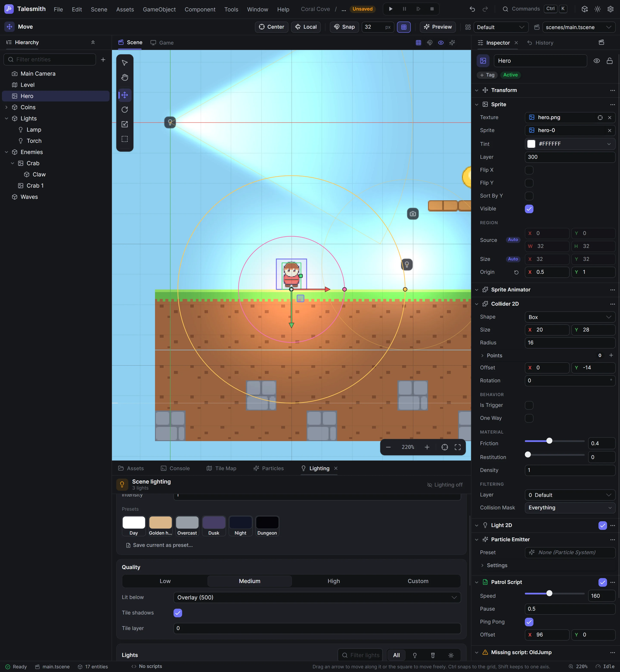Image resolution: width=620 pixels, height=672 pixels.
Task: Expand the Coins entity in Hierarchy
Action: coord(6,107)
